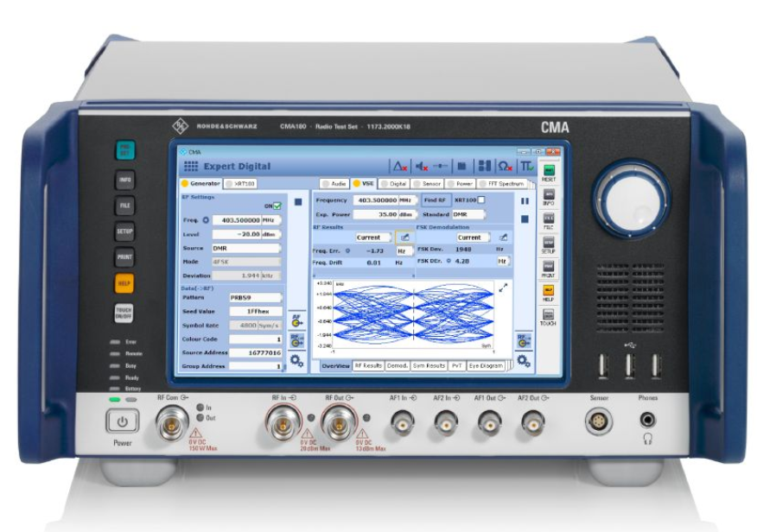The height and width of the screenshot is (532, 757).
Task: Click the delta marker icon in title bar
Action: (x=400, y=167)
